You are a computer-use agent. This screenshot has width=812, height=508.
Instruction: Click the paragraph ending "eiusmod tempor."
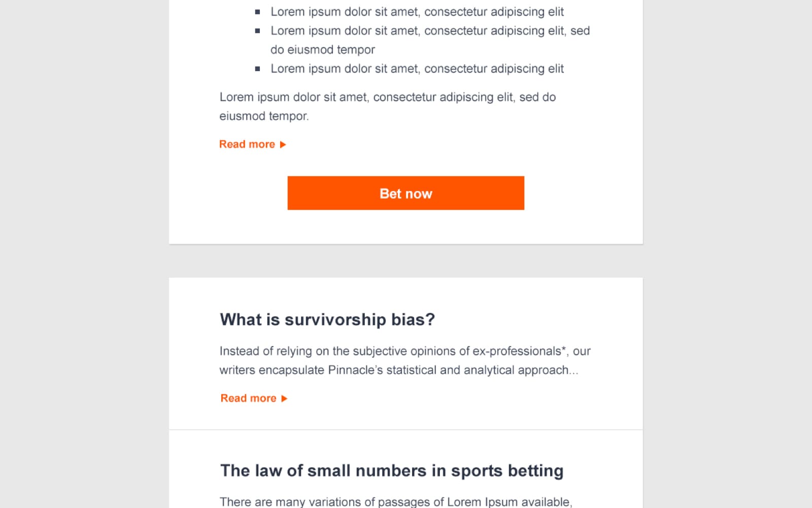click(x=387, y=106)
